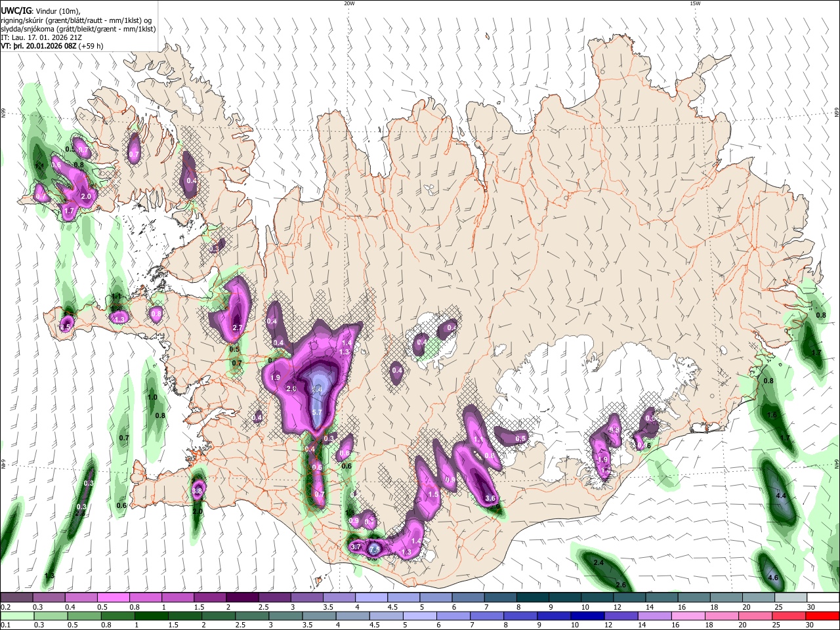Image resolution: width=840 pixels, height=630 pixels.
Task: Select the '0.1' label of the lower legend
Action: click(5, 625)
